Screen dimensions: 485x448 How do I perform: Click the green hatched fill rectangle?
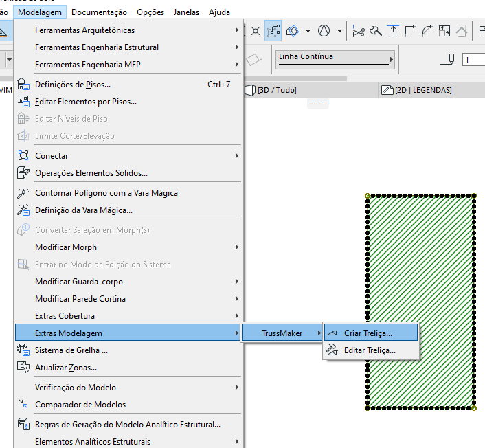(420, 302)
